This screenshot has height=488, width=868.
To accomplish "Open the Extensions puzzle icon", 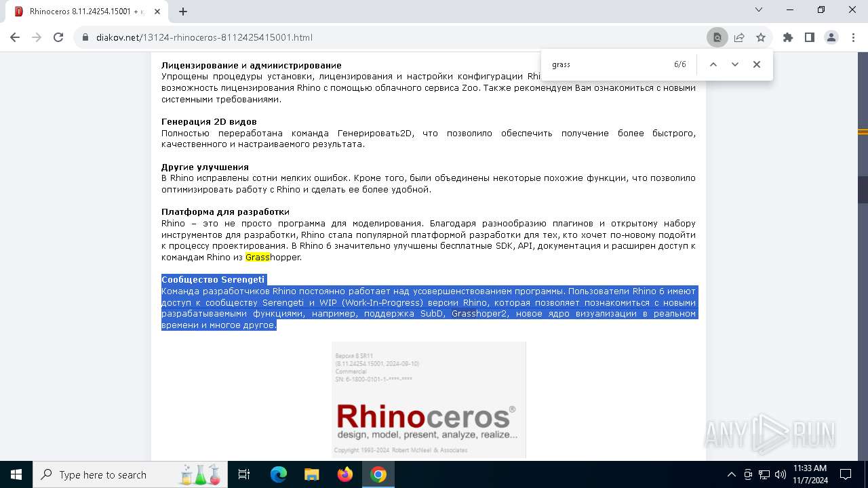I will pyautogui.click(x=788, y=37).
